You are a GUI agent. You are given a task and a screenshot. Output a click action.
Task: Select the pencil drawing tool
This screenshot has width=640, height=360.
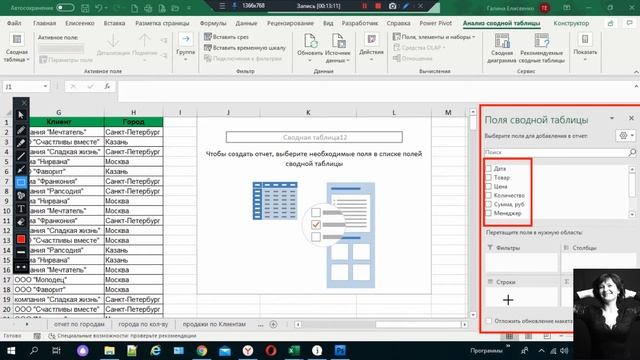tap(21, 130)
